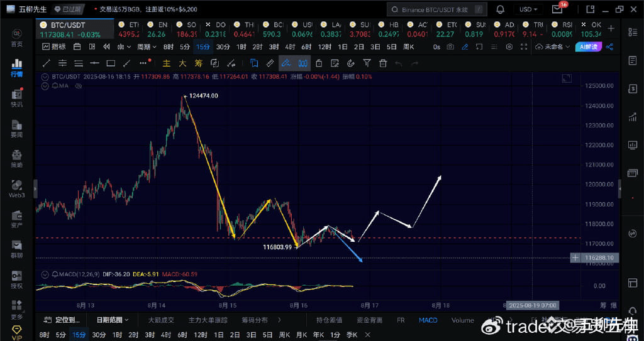Click the rewind replay icon
644x341 pixels.
click(x=106, y=46)
